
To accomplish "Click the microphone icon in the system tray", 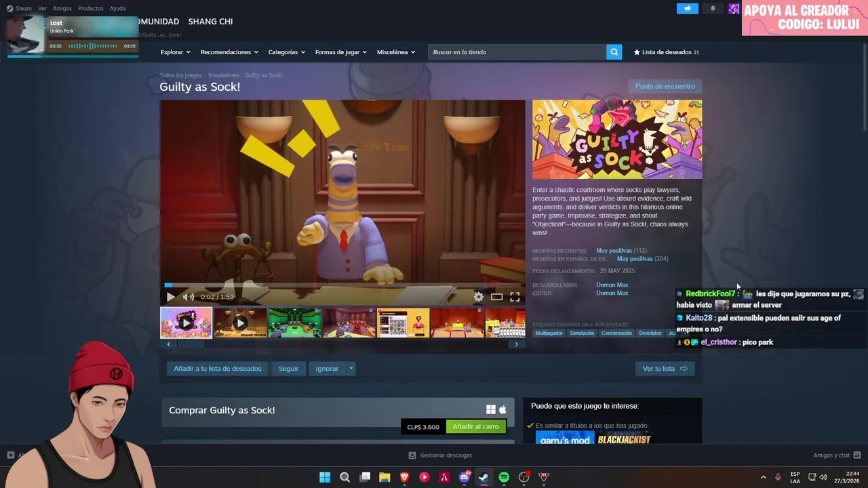I will tap(778, 477).
